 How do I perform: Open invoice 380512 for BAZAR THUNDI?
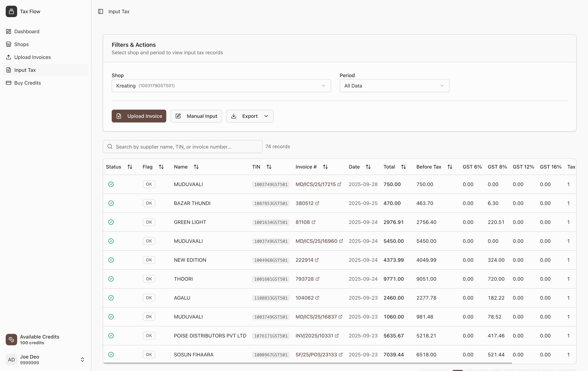(x=305, y=203)
